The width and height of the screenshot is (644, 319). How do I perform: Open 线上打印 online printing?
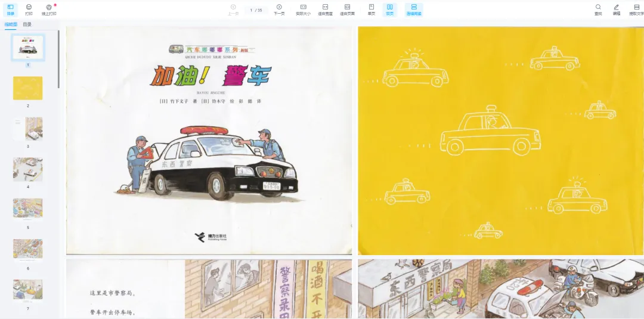pyautogui.click(x=49, y=10)
